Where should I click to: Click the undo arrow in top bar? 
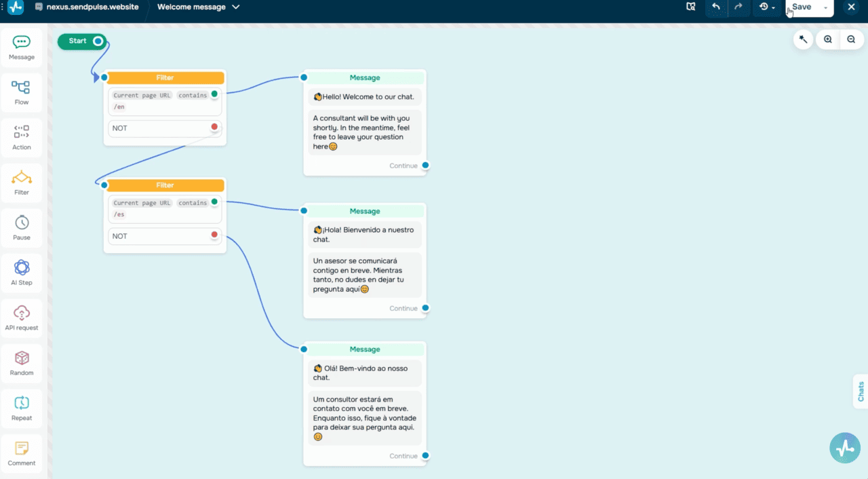click(715, 7)
